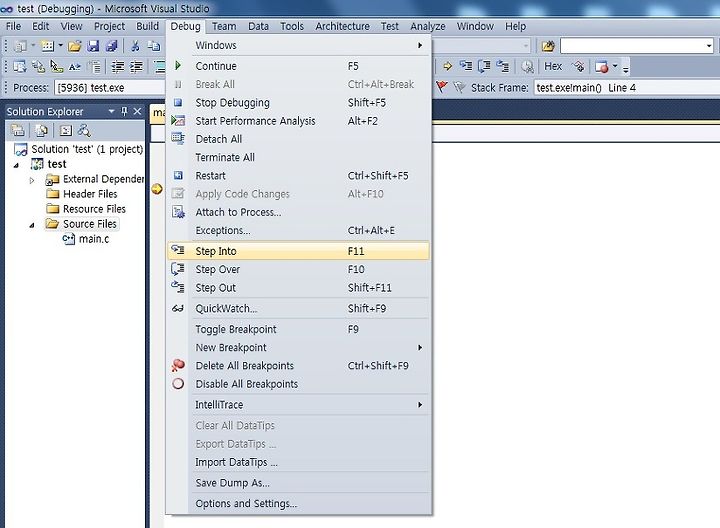
Task: Open the IntelliTrace submenu
Action: [x=298, y=404]
